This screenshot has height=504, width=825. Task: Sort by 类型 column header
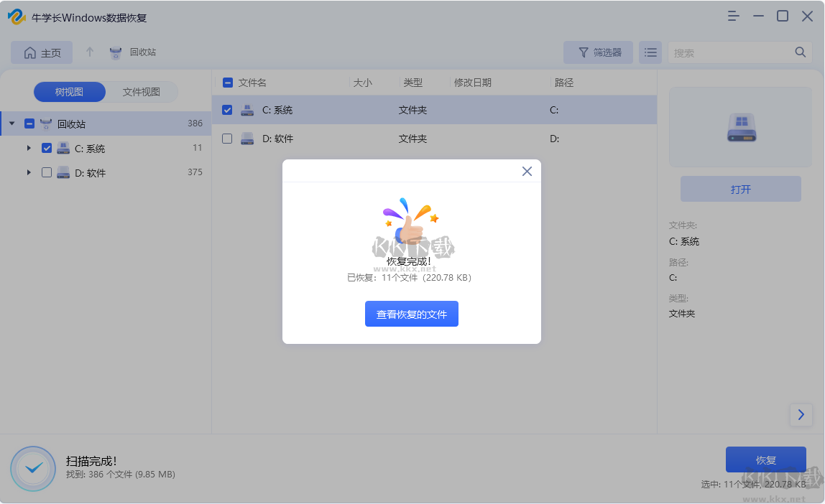(x=412, y=83)
